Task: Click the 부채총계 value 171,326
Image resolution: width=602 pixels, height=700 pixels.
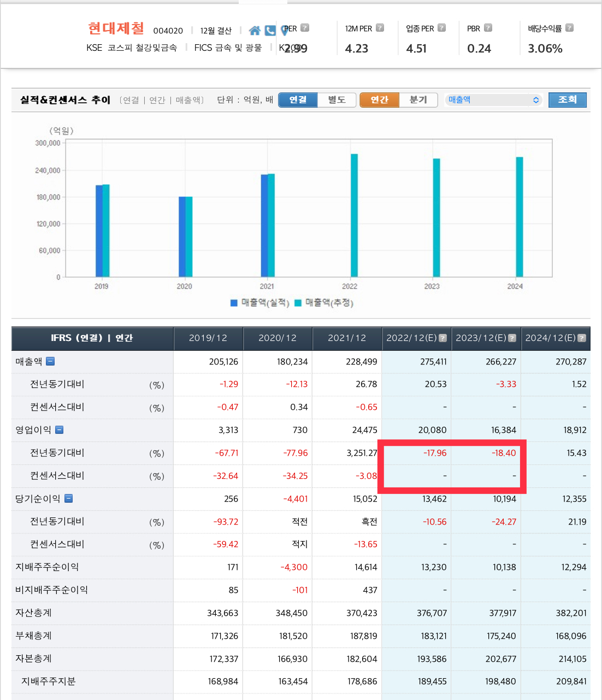Action: coord(225,636)
